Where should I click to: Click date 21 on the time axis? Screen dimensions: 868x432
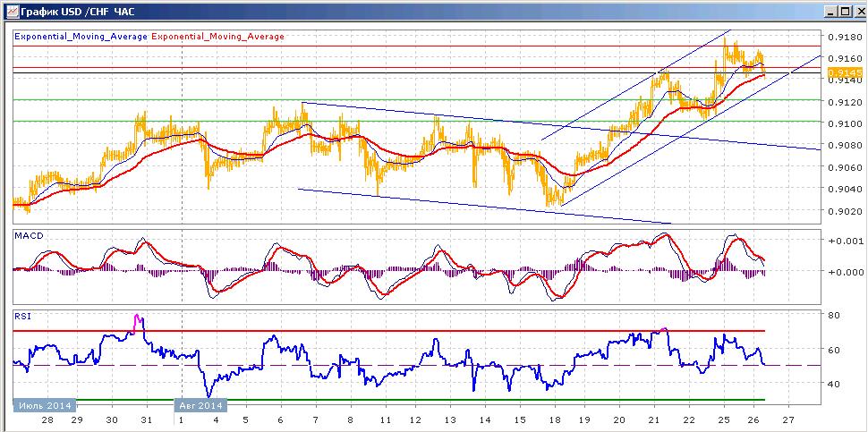tap(654, 420)
